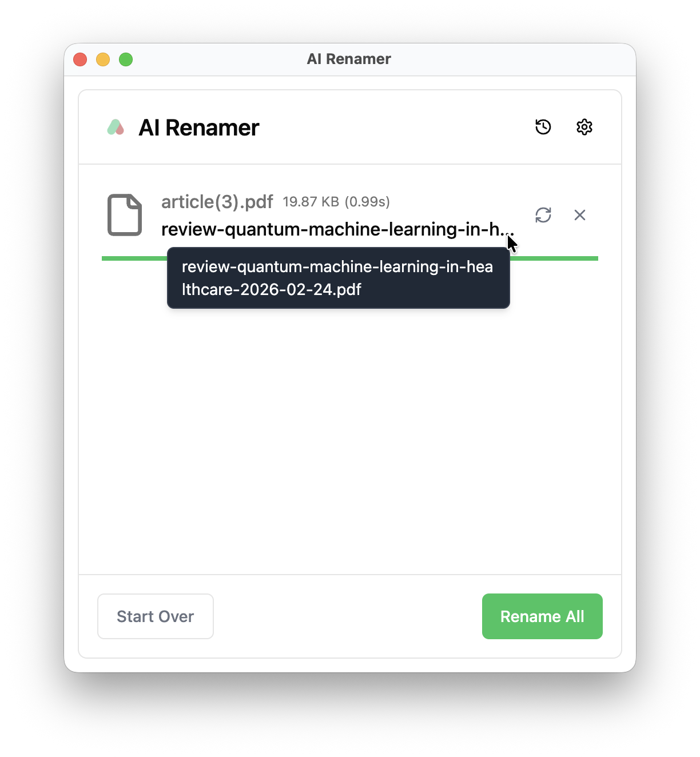Regenerate the suggested name for article(3).pdf
Viewport: 700px width, 757px height.
543,215
